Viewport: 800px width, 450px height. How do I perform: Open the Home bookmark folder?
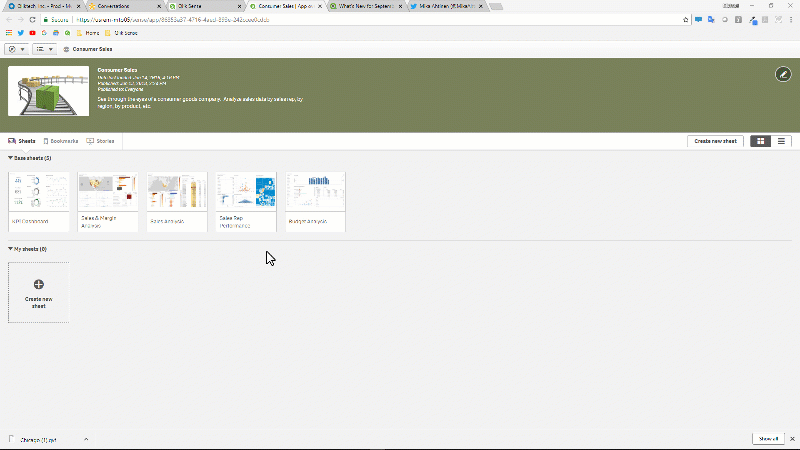click(x=88, y=33)
